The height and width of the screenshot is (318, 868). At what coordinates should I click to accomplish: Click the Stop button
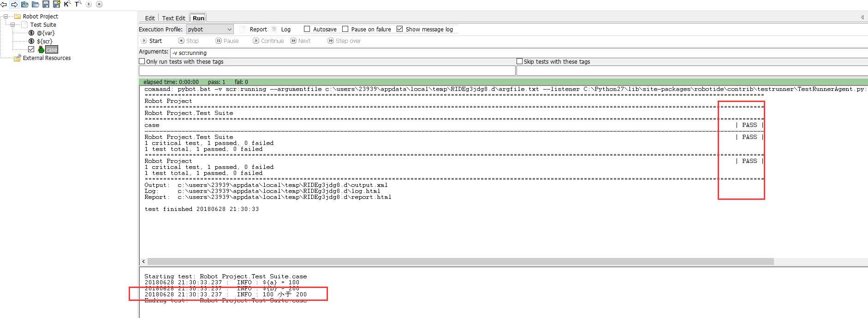tap(188, 41)
